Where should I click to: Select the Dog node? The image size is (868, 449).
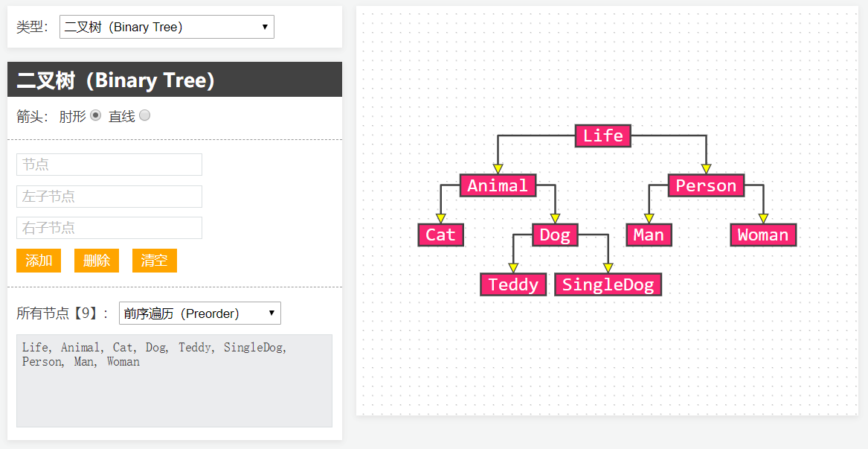coord(555,235)
